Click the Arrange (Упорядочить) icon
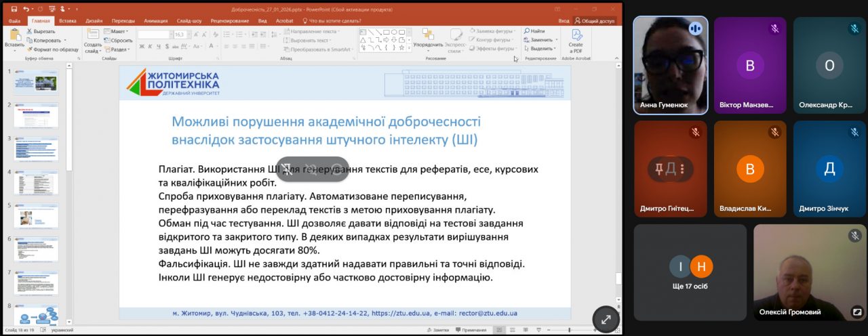The image size is (868, 336). (x=428, y=35)
